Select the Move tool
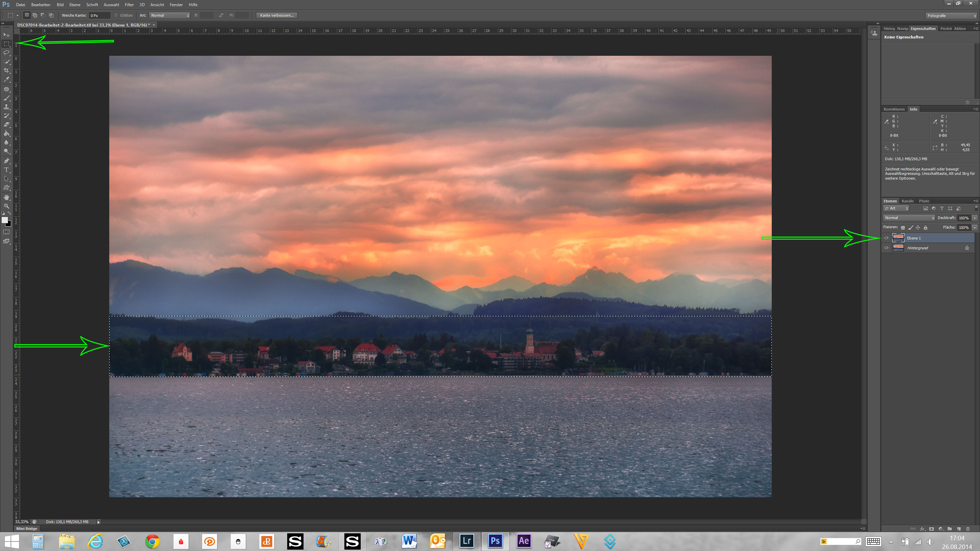 (6, 35)
